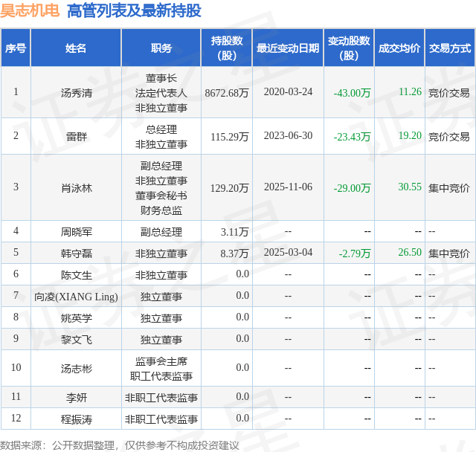476x452 pixels.
Task: Click the shareholding value 8672.68万
Action: tap(227, 93)
